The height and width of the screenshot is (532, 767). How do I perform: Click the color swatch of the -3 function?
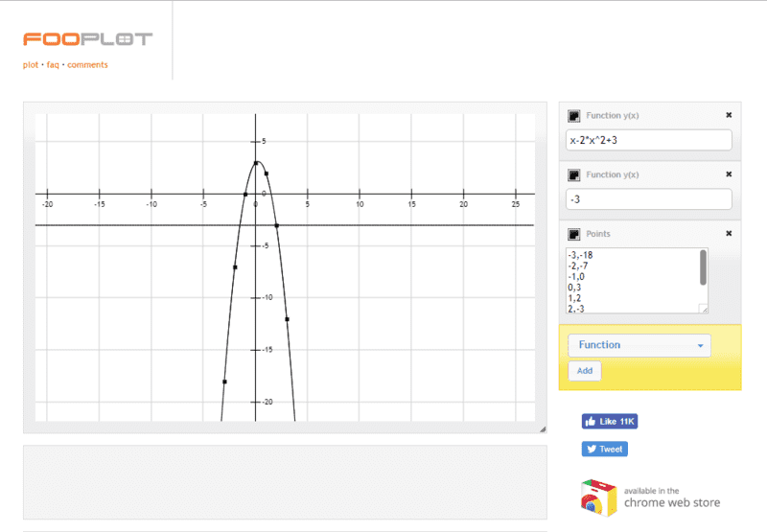(x=573, y=175)
